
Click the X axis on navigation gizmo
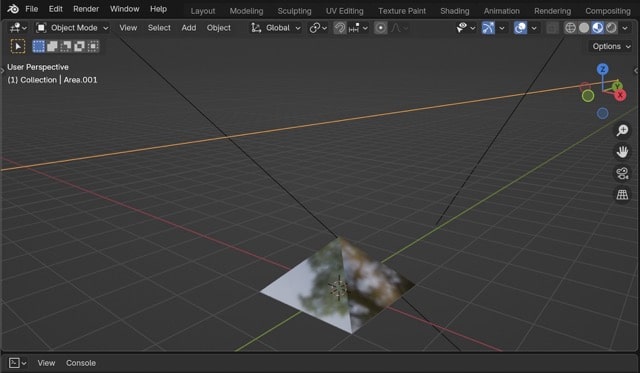pos(620,95)
